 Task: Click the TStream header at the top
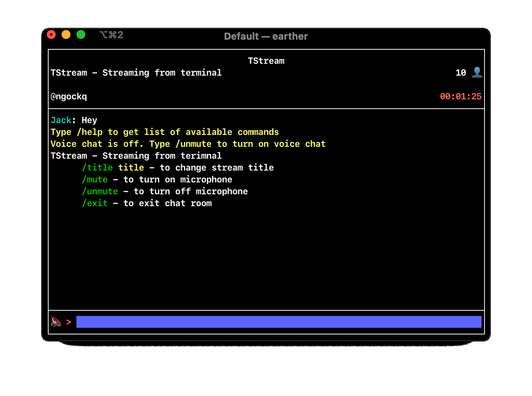[x=266, y=61]
